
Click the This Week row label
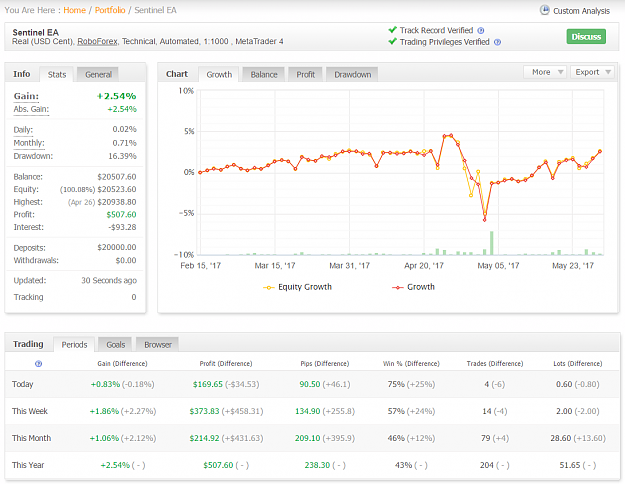click(x=29, y=411)
